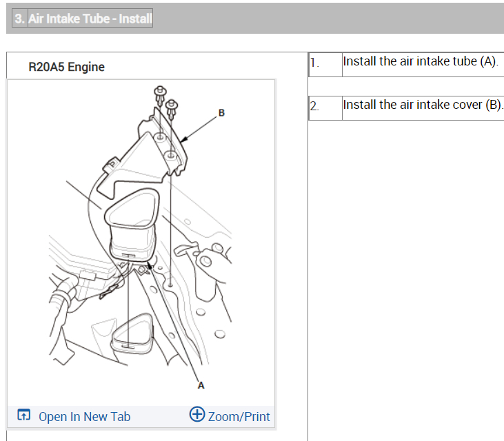Click step number 2 cell
The height and width of the screenshot is (441, 504).
point(325,107)
